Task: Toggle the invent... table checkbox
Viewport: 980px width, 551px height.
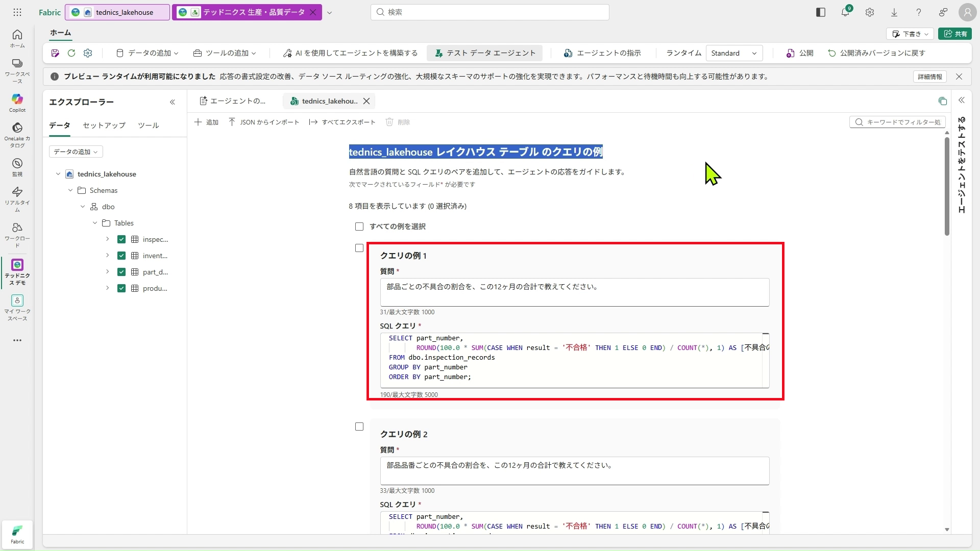Action: pyautogui.click(x=121, y=256)
